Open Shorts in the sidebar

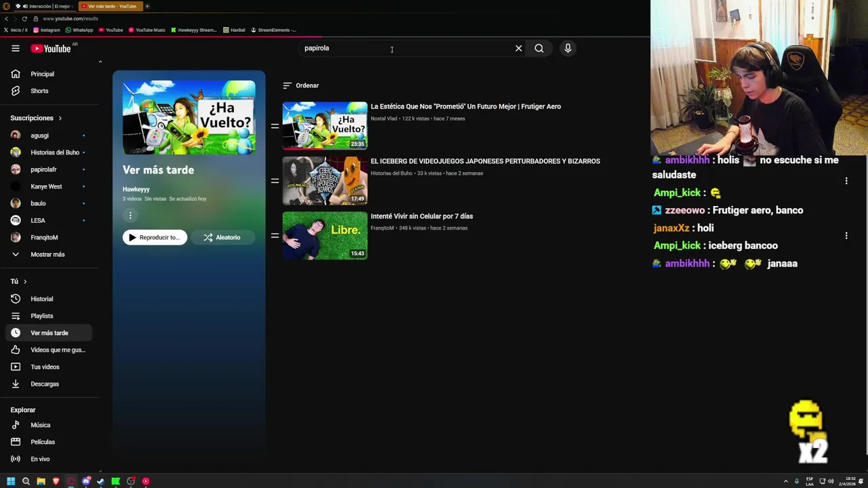pyautogui.click(x=50, y=91)
